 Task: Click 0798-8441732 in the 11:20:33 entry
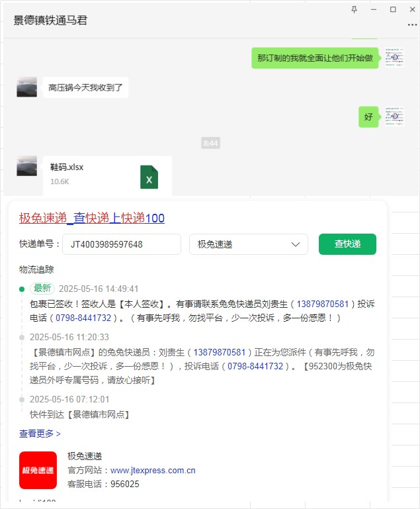tap(255, 366)
